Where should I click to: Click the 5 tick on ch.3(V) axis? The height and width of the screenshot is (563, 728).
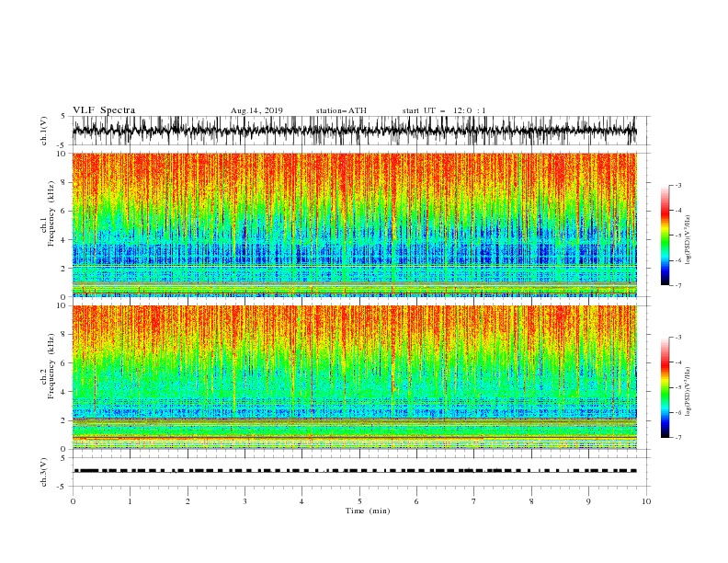pos(64,457)
